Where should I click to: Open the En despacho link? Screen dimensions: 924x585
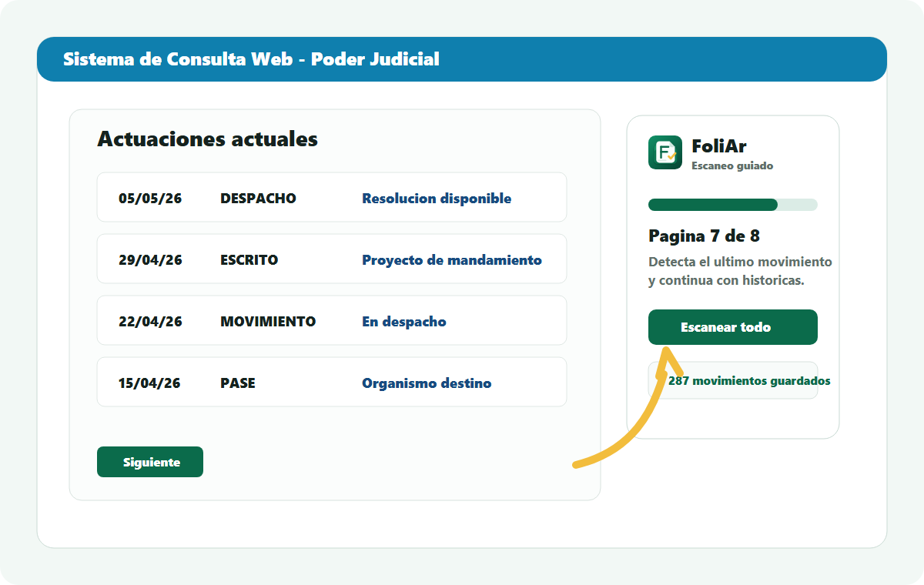(404, 322)
